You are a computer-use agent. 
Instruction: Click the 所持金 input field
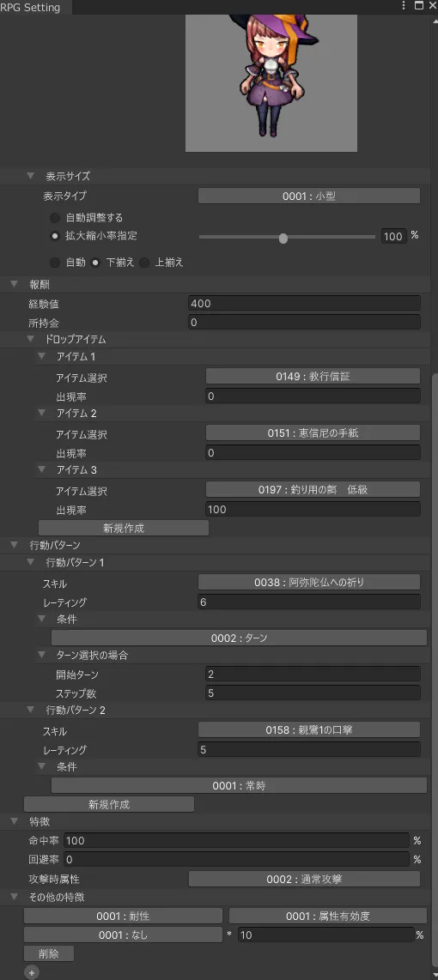pos(304,323)
